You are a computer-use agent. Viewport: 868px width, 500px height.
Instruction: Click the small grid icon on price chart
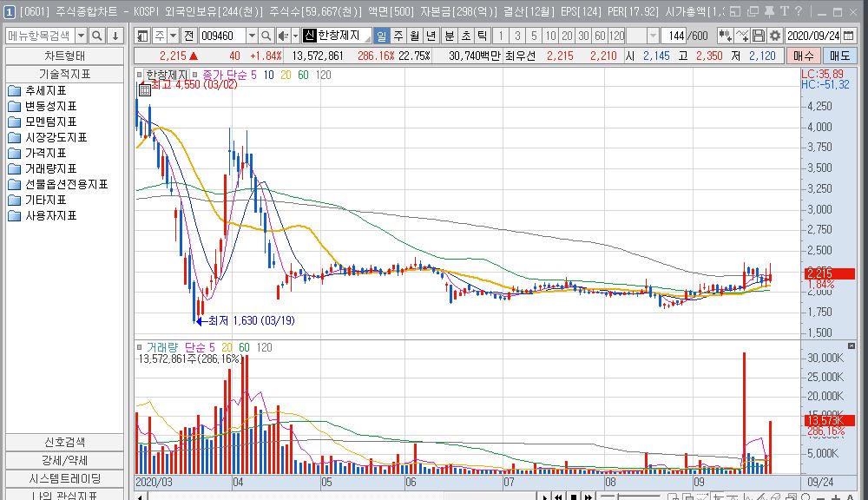coord(144,89)
